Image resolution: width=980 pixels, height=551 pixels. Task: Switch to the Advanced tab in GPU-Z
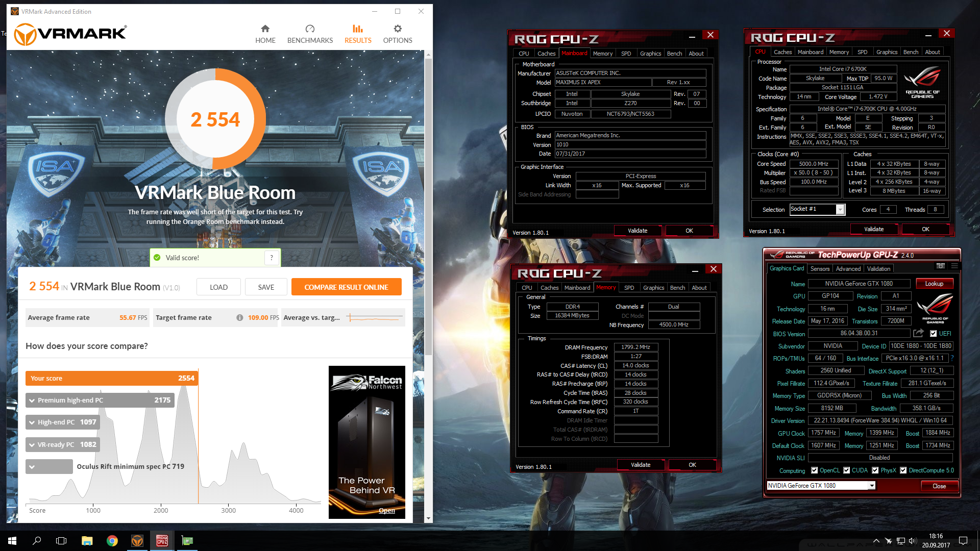pos(848,269)
